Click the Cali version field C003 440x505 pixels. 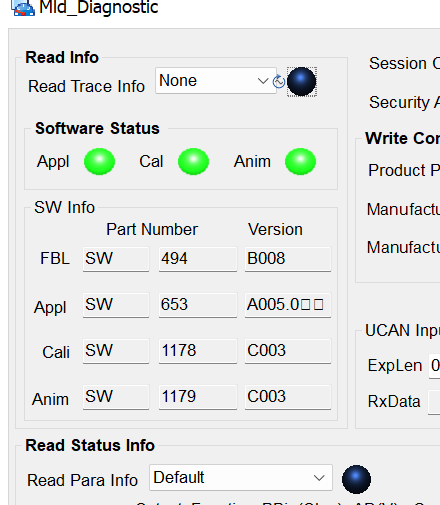pyautogui.click(x=288, y=351)
